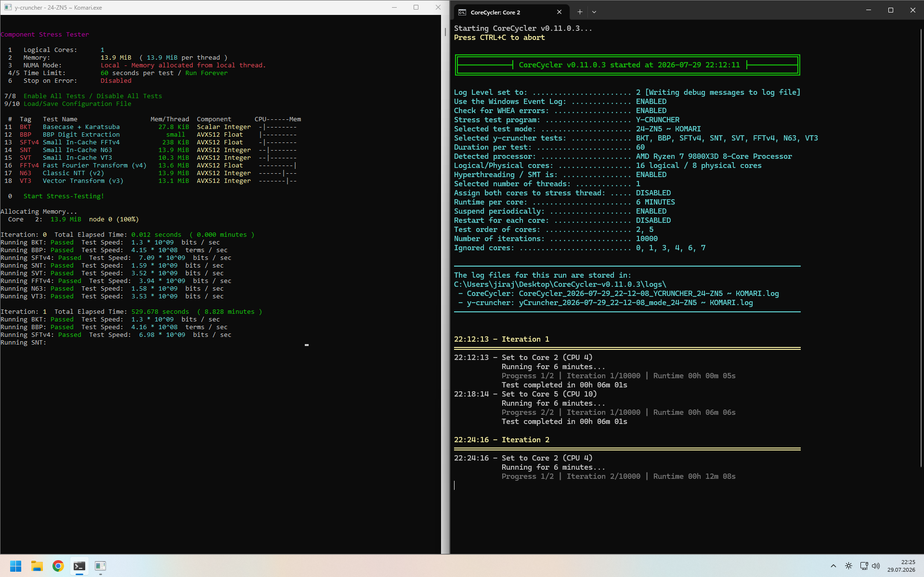Open File Explorer from the taskbar

(x=37, y=566)
